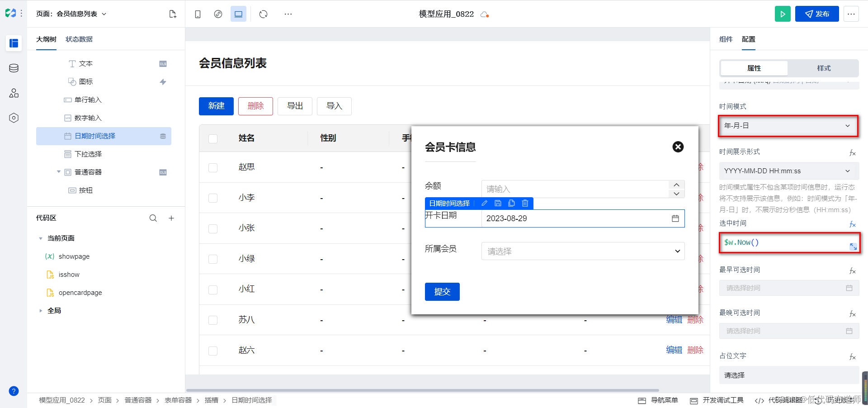Open the app settings hexagon icon
Image resolution: width=868 pixels, height=408 pixels.
coord(14,118)
